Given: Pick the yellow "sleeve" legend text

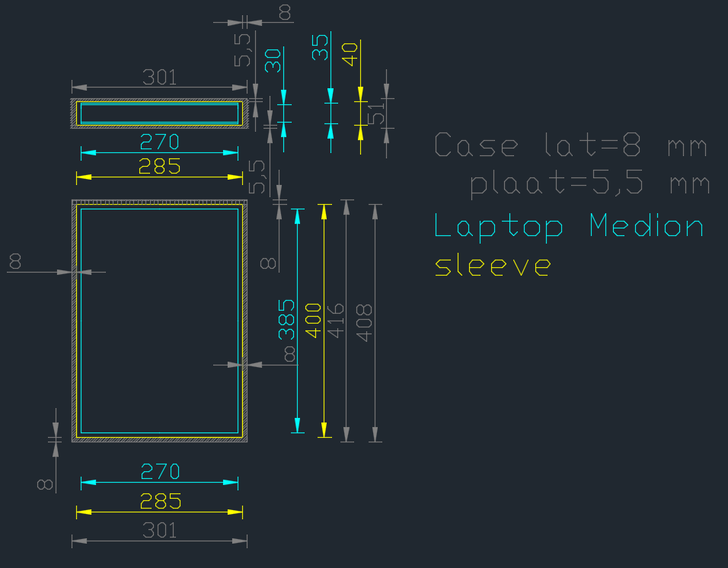Looking at the screenshot, I should click(493, 266).
